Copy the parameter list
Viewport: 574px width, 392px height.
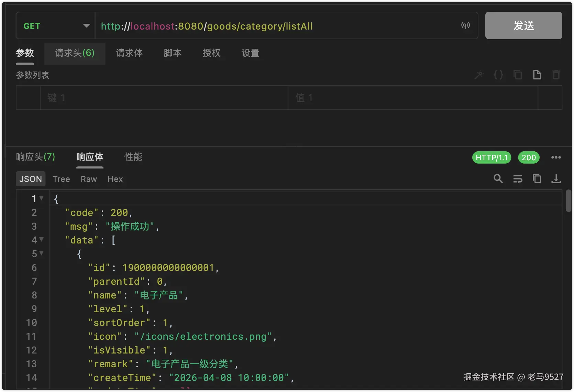coord(518,75)
